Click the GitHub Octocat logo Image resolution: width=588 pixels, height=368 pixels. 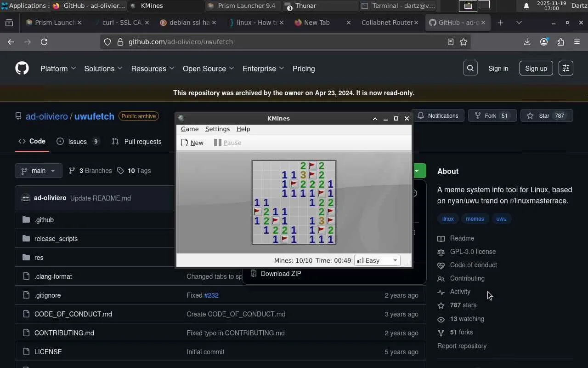click(x=22, y=69)
